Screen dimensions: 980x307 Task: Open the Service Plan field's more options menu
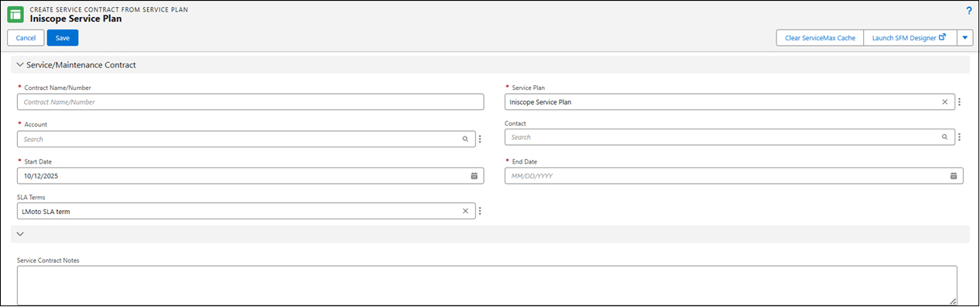(x=960, y=102)
